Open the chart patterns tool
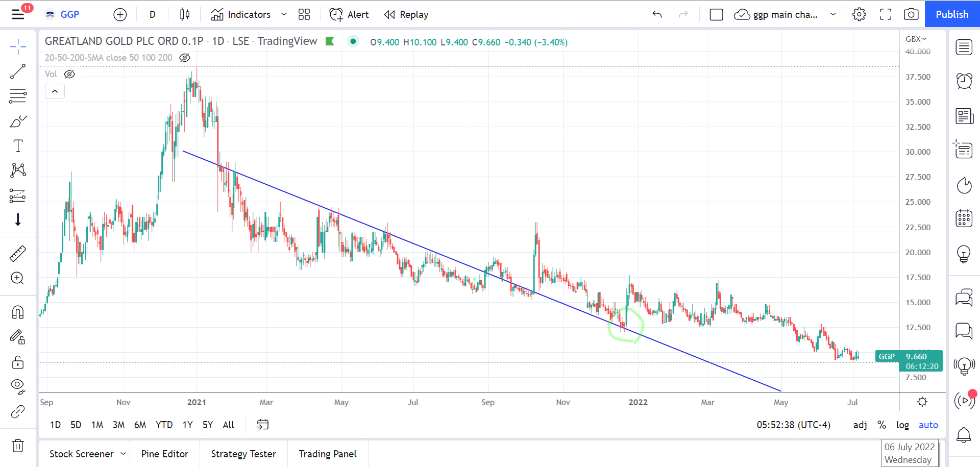 coord(18,170)
